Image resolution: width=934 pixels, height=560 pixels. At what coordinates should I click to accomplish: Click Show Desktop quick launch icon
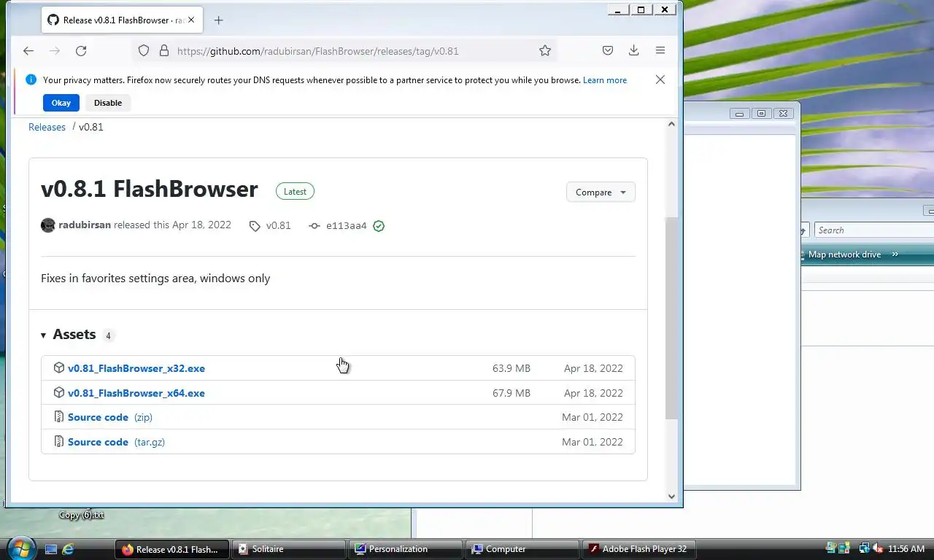tap(50, 549)
